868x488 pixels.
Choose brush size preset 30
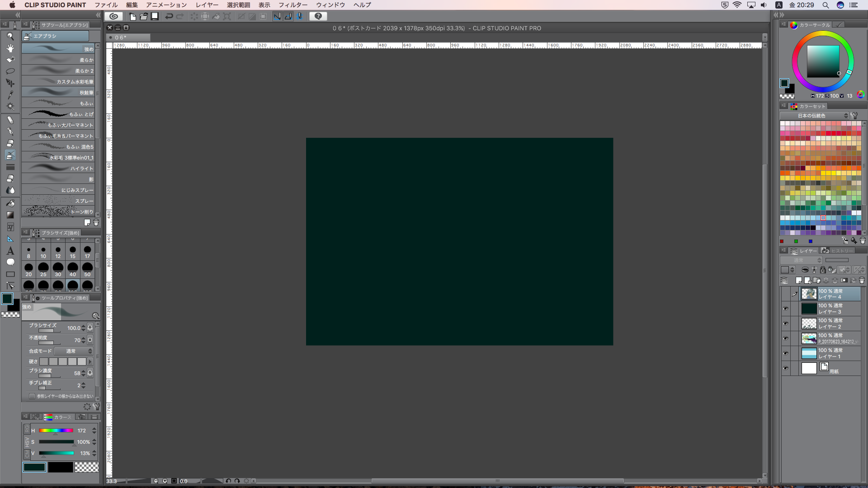pyautogui.click(x=58, y=269)
